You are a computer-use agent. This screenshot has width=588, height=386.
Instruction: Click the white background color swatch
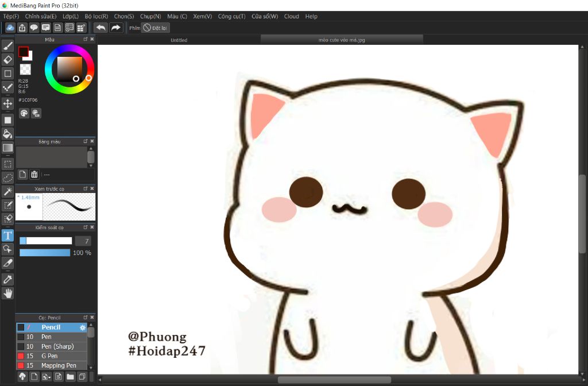click(30, 57)
